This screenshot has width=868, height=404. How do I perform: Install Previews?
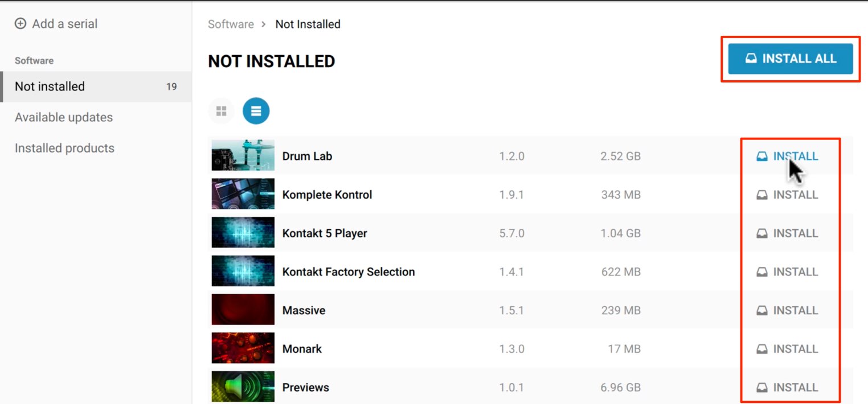tap(787, 387)
